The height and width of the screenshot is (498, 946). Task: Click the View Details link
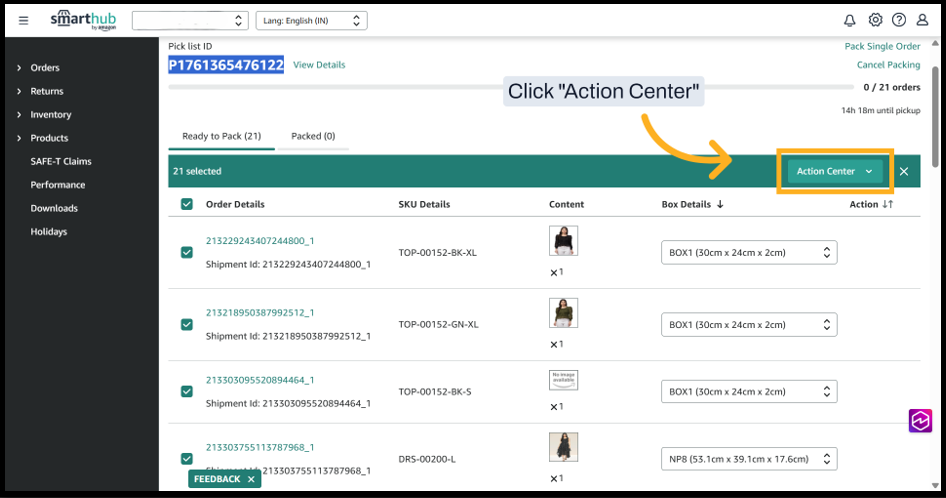point(319,65)
